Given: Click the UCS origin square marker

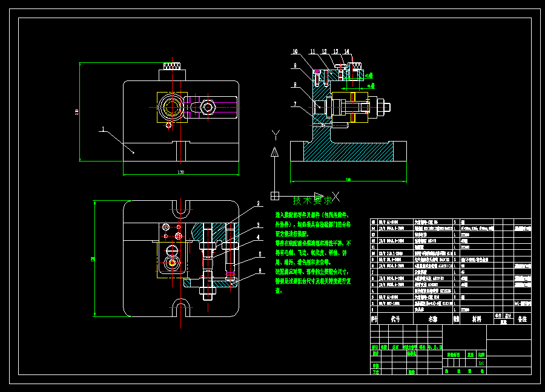Looking at the screenshot, I should click(x=275, y=196).
